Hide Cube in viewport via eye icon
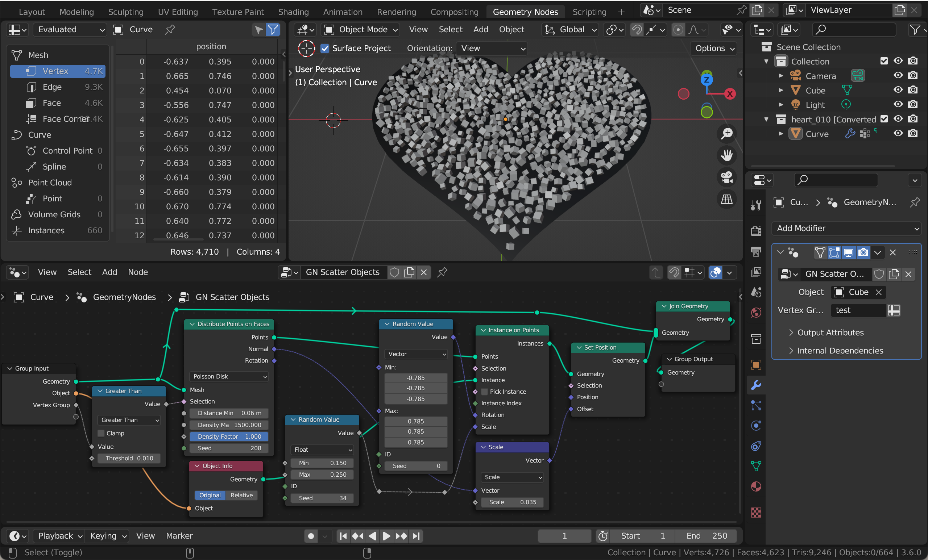 [898, 90]
